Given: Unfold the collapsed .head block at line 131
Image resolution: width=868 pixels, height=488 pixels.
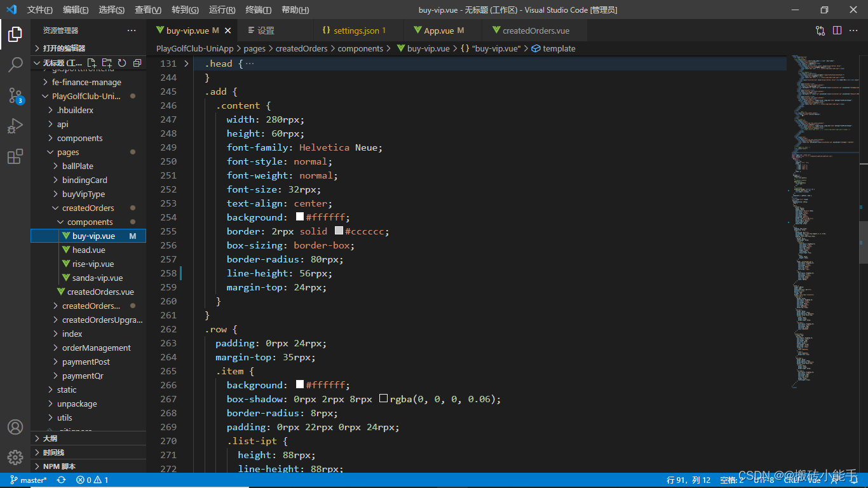Looking at the screenshot, I should coord(186,64).
